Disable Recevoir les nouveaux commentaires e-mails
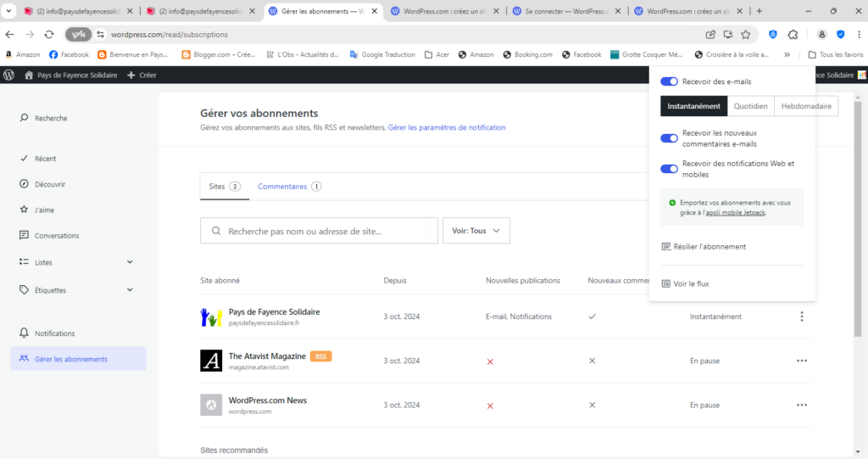This screenshot has height=459, width=868. 669,137
